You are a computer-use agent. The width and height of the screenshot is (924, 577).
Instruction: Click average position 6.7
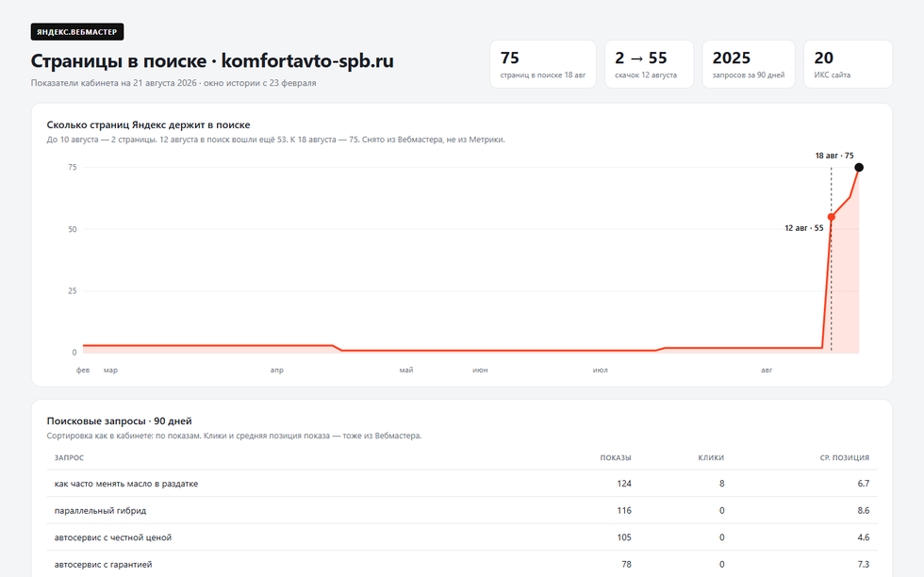(864, 484)
